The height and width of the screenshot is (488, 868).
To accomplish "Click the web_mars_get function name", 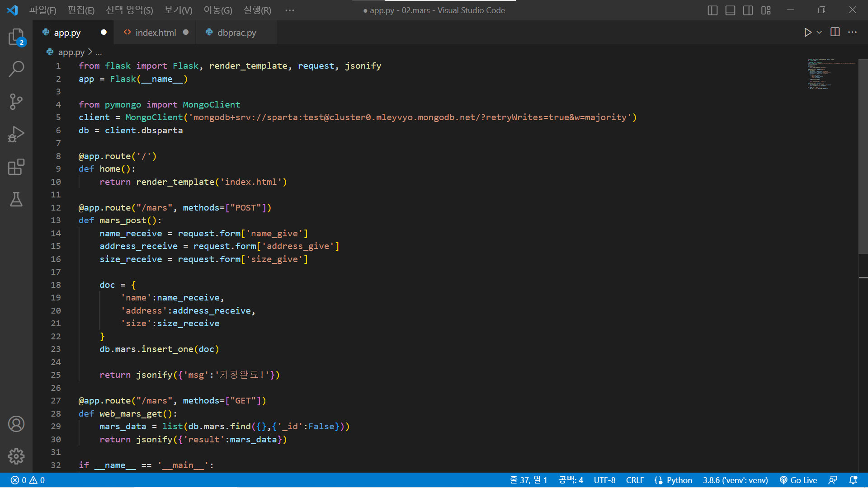I will tap(131, 413).
